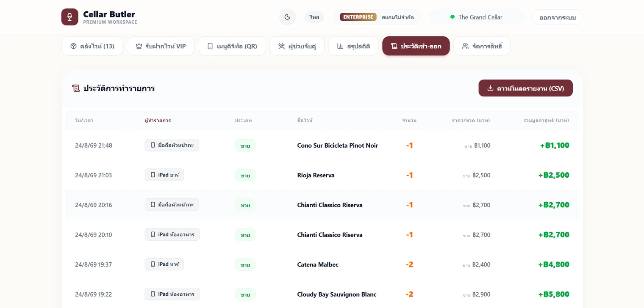Click the iPad บาร์ device tag for Rioja Reserva

pyautogui.click(x=164, y=175)
